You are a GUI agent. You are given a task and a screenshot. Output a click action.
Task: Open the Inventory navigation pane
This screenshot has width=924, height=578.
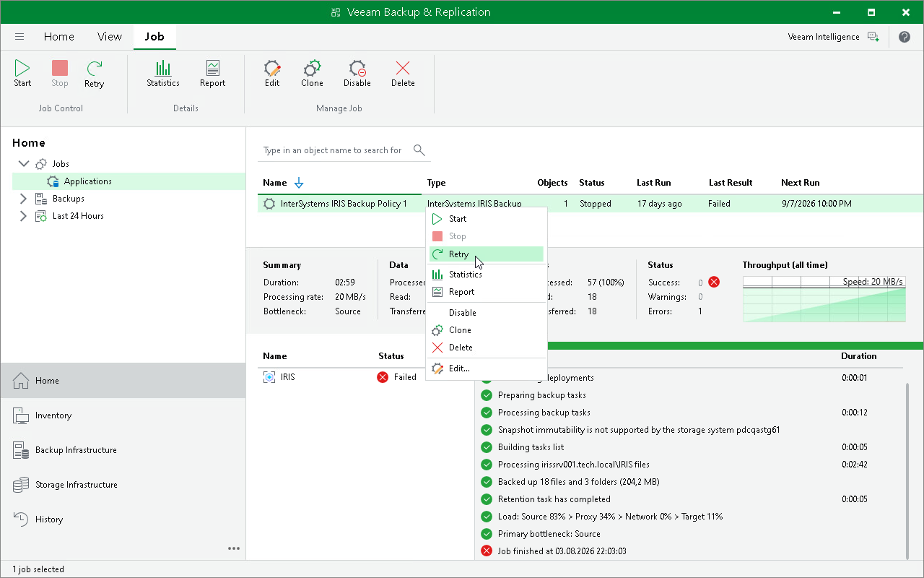[123, 415]
